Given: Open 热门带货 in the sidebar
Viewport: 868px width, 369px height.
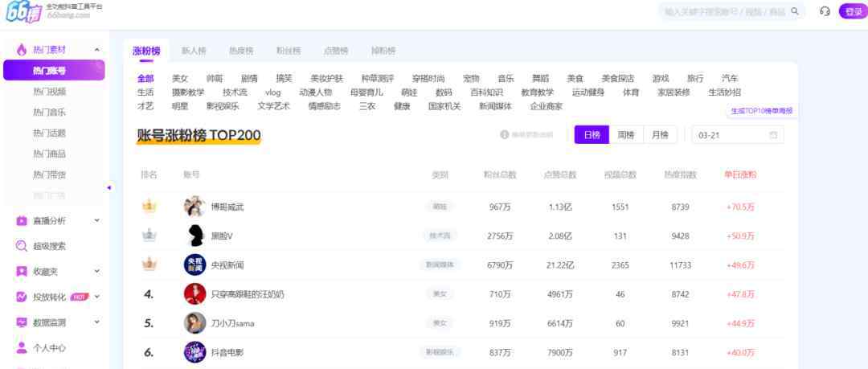Looking at the screenshot, I should [x=49, y=175].
